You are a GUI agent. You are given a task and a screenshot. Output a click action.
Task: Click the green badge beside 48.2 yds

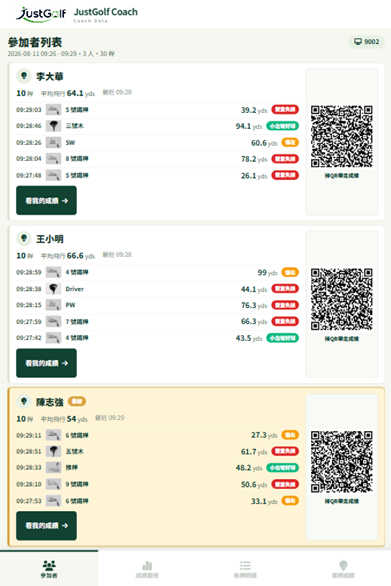[283, 468]
